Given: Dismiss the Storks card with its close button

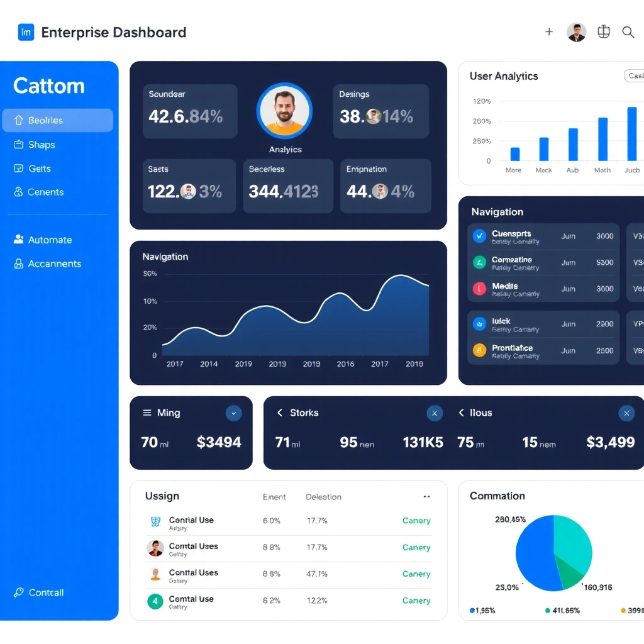Looking at the screenshot, I should pos(435,413).
